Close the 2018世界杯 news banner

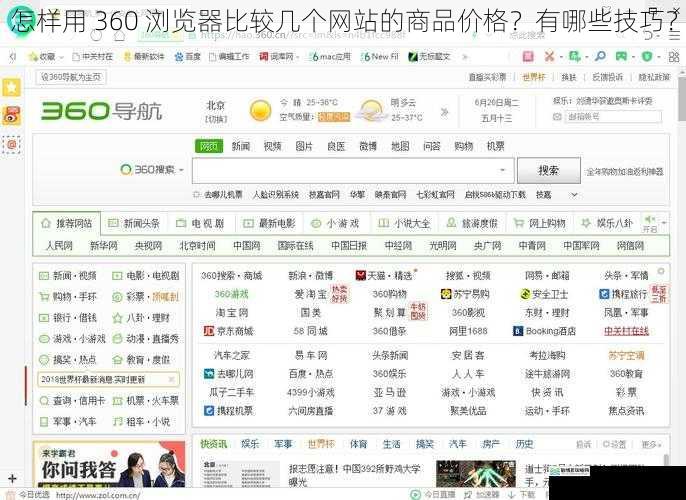pyautogui.click(x=172, y=379)
